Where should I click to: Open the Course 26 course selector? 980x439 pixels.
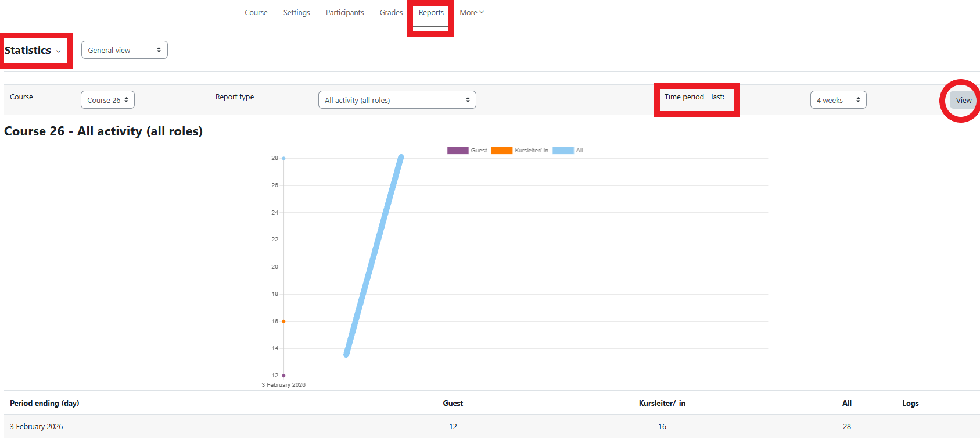pyautogui.click(x=107, y=100)
